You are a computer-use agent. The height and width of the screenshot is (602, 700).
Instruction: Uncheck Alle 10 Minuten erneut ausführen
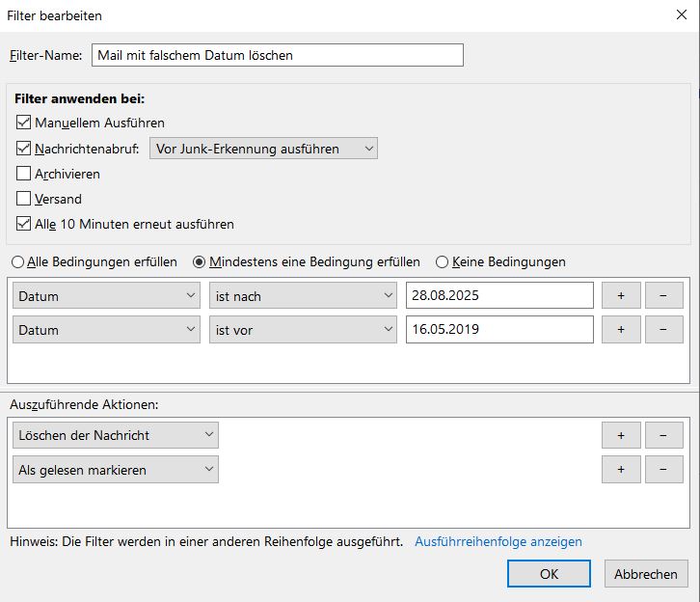point(24,225)
